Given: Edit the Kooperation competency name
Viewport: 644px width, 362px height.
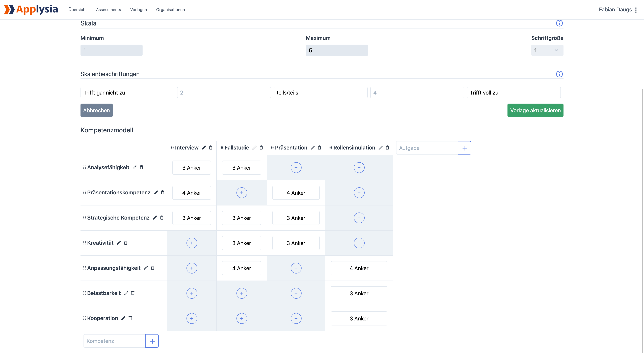Looking at the screenshot, I should (x=123, y=318).
